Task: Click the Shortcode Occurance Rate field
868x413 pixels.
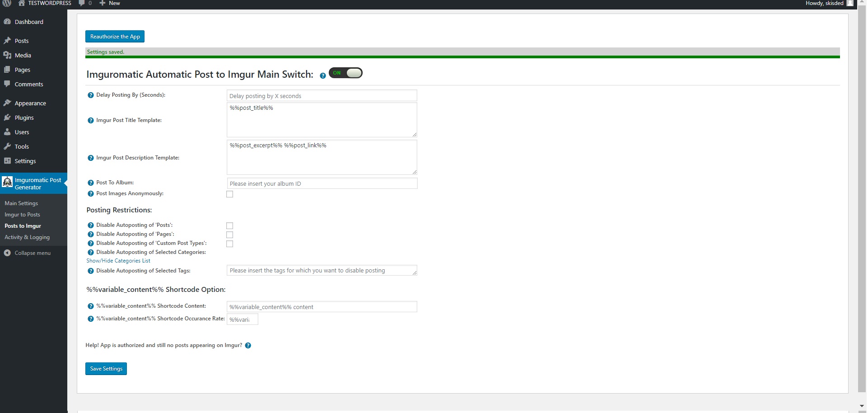Action: [x=242, y=319]
